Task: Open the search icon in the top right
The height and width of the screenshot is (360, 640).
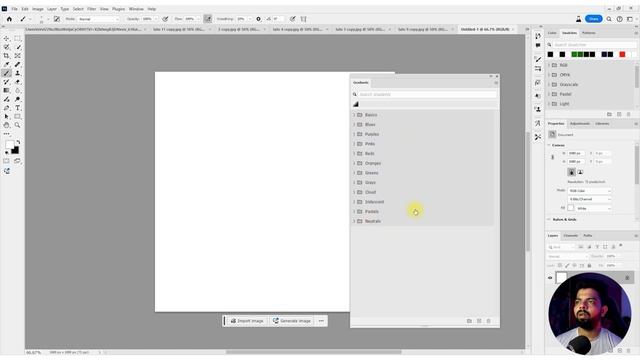Action: [x=609, y=19]
